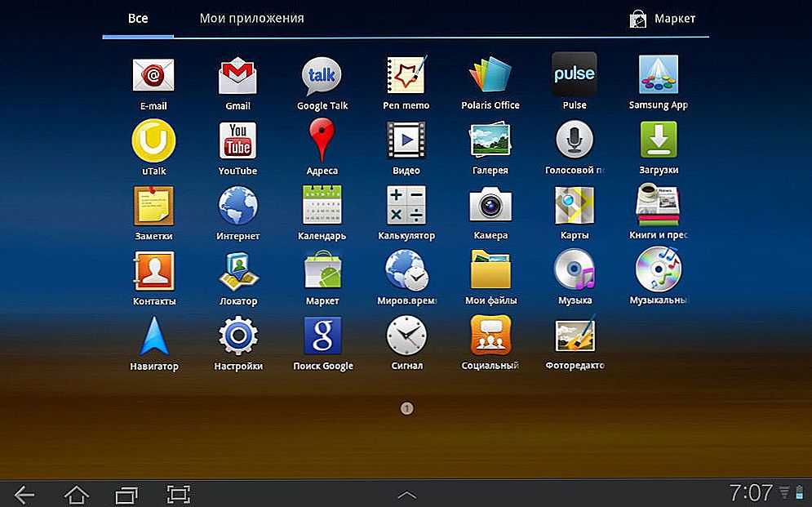The width and height of the screenshot is (812, 507).
Task: Launch the Pulse news app
Action: point(574,74)
